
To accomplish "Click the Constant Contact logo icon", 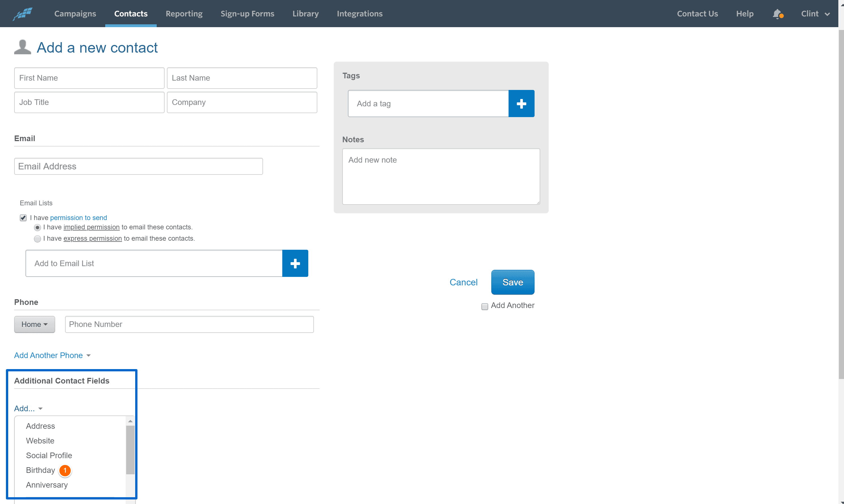I will (x=22, y=14).
